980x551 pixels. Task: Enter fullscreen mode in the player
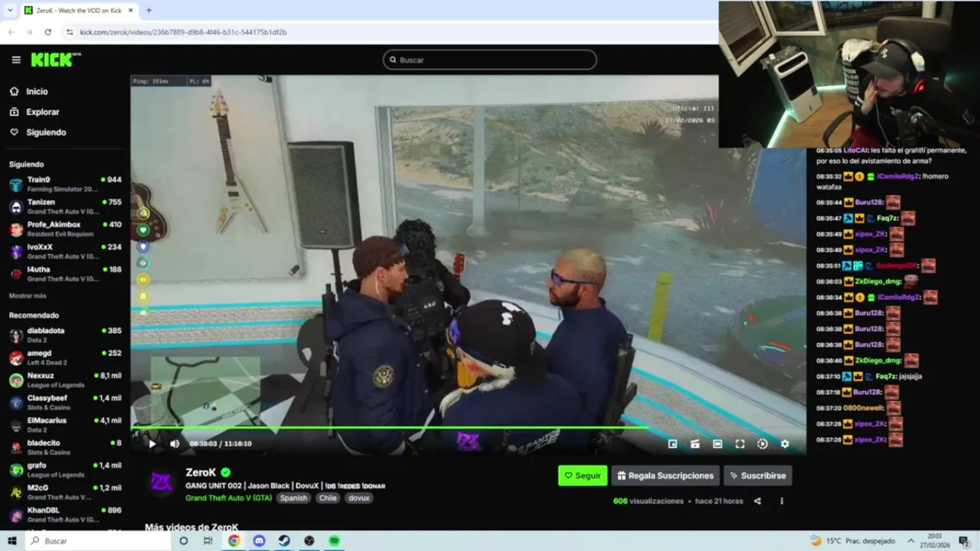coord(740,444)
